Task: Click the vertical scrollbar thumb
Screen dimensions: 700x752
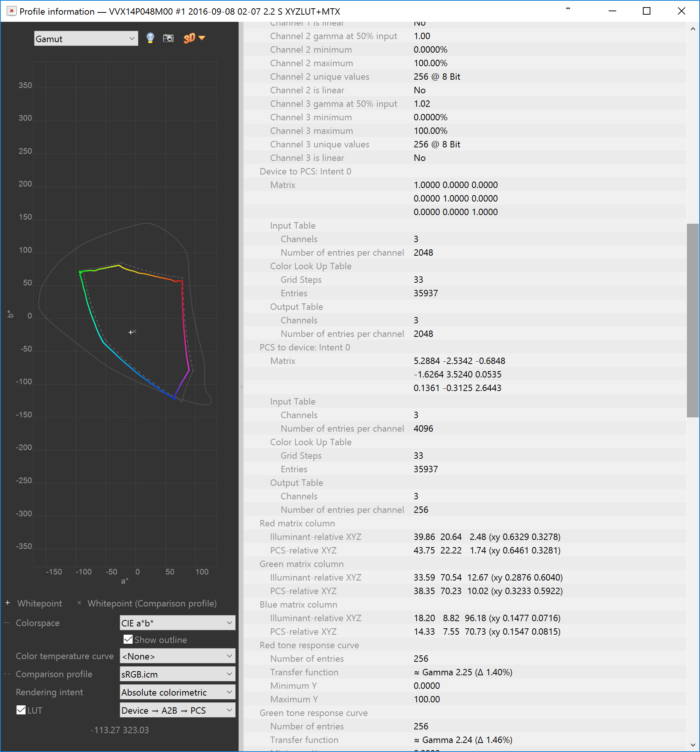Action: (693, 320)
